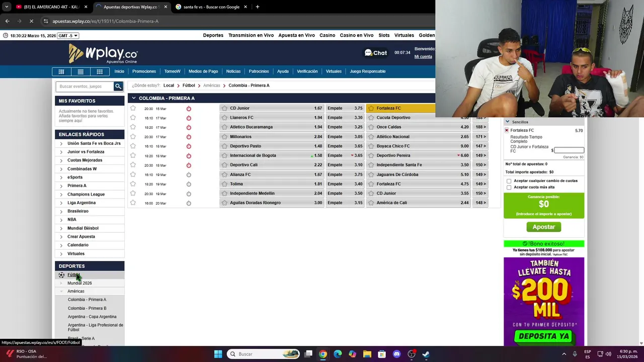Enable Aceptar cuota más alta
The height and width of the screenshot is (362, 644).
509,188
